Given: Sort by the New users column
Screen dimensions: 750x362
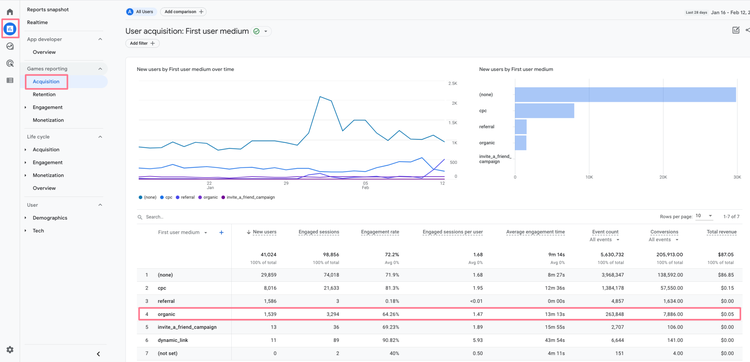Looking at the screenshot, I should pyautogui.click(x=264, y=232).
